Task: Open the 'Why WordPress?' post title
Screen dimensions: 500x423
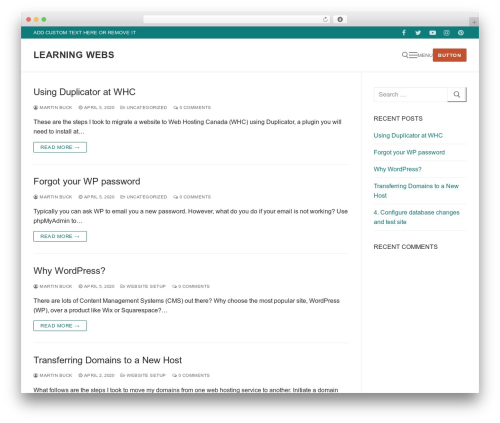Action: [x=69, y=271]
